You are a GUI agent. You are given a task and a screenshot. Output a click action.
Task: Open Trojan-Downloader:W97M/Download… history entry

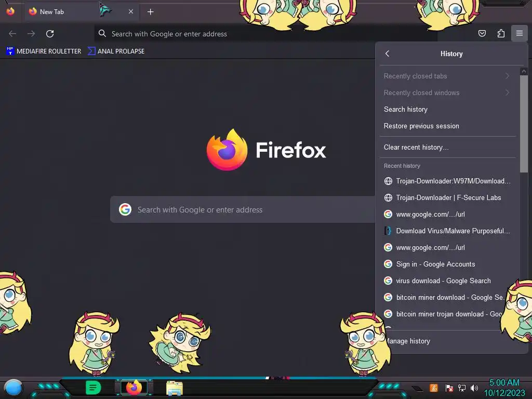(x=447, y=181)
